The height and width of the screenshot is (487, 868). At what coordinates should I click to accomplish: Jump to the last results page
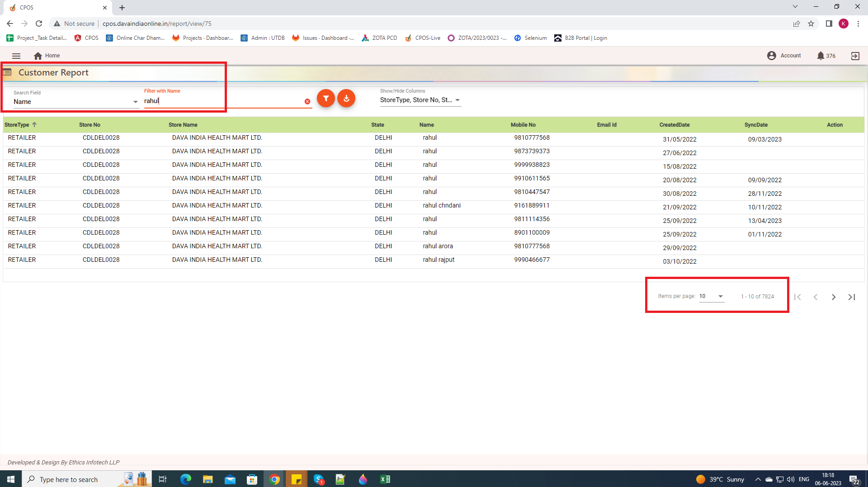(852, 297)
